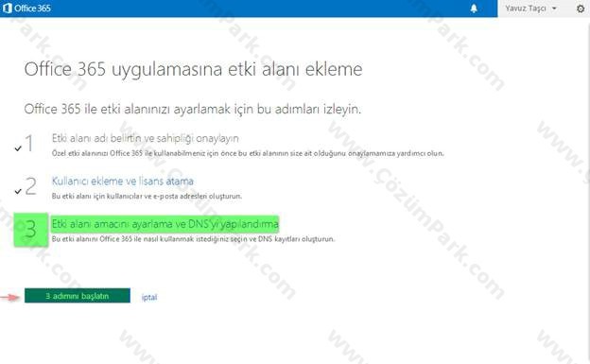Cancel with the 'iptal' link
This screenshot has height=364, width=590.
tap(149, 298)
